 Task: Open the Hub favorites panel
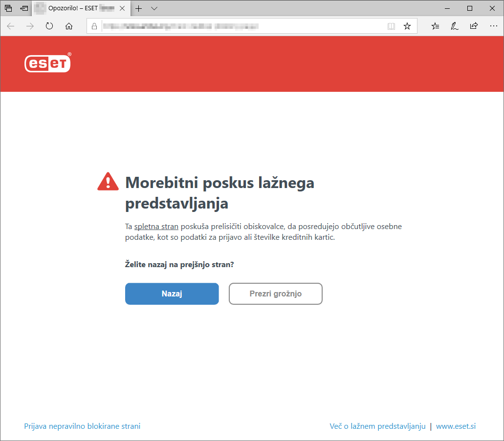[435, 26]
